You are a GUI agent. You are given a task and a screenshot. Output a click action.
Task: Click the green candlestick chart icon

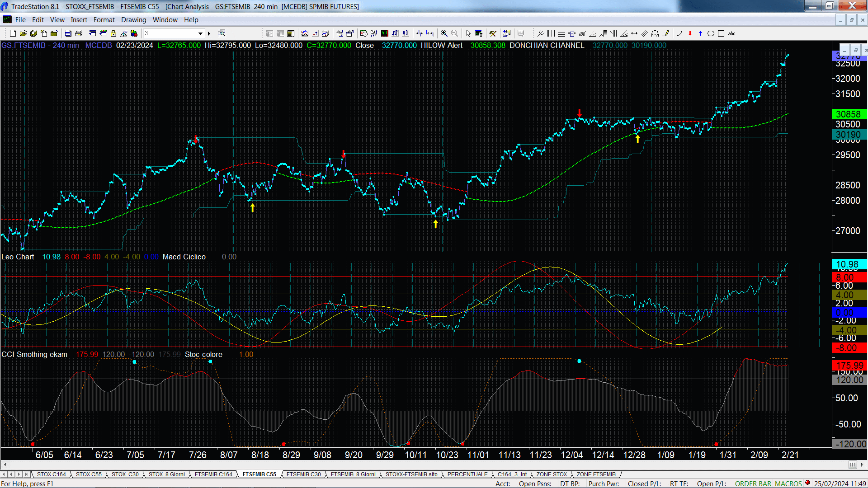384,33
